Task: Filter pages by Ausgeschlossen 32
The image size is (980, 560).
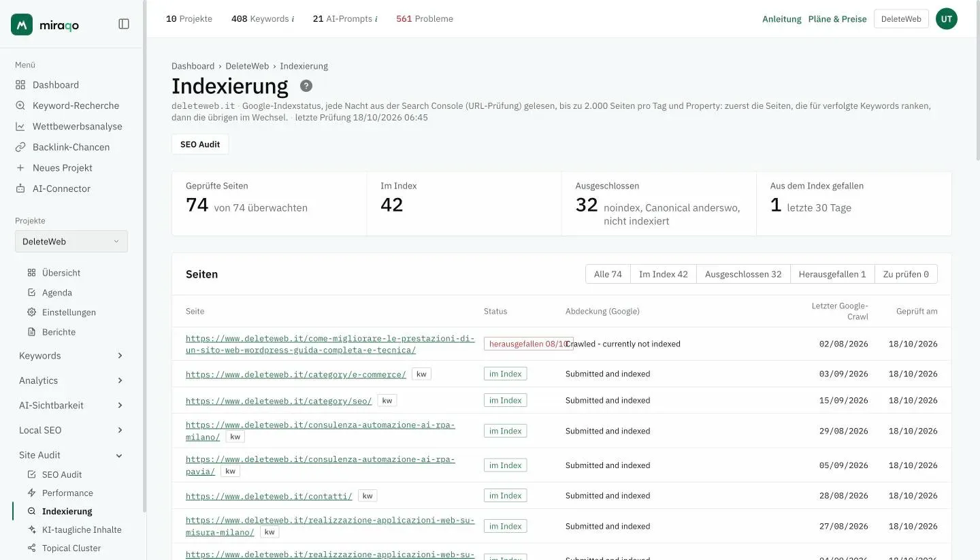Action: (743, 274)
